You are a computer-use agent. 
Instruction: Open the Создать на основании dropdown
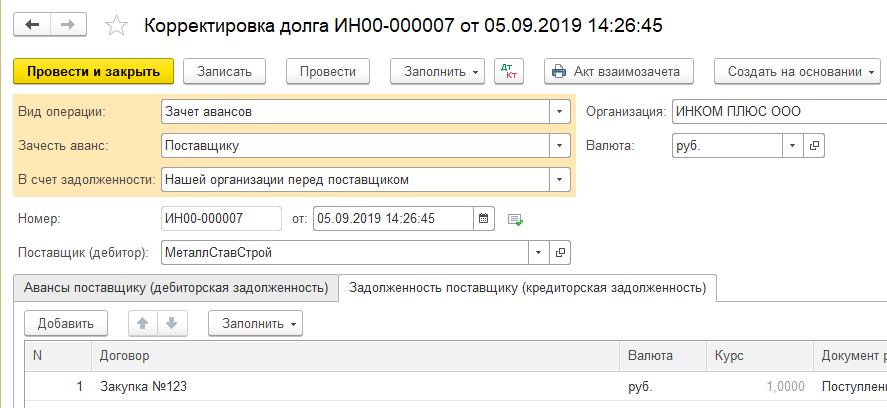tap(797, 71)
